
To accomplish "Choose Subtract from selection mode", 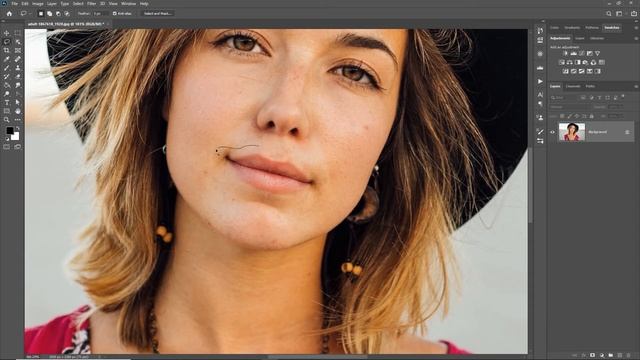I will pos(58,13).
